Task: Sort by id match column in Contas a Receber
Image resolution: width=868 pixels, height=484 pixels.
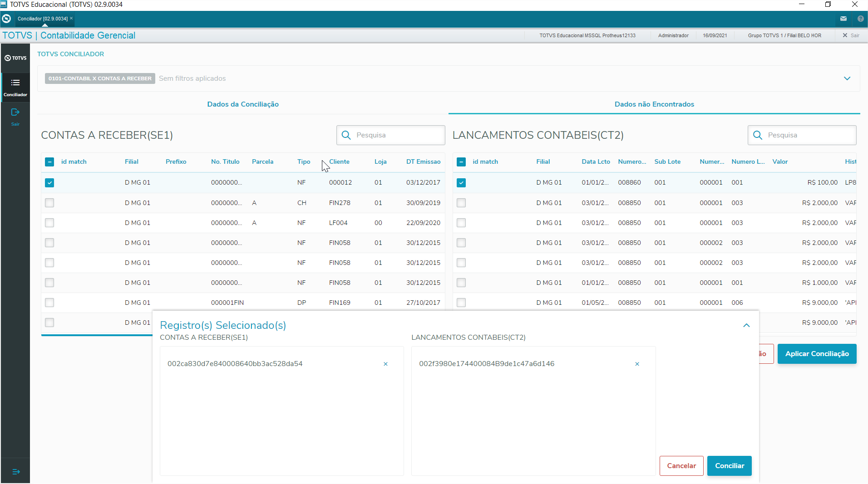Action: click(74, 161)
